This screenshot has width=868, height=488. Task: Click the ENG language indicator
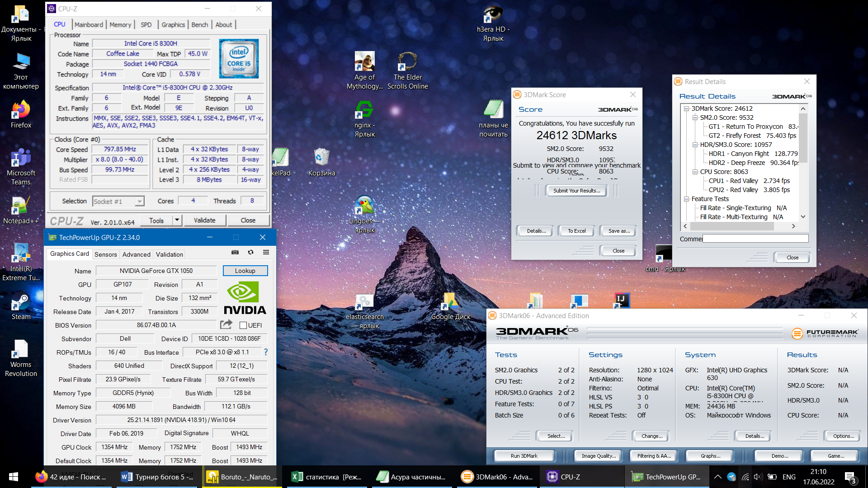(789, 477)
